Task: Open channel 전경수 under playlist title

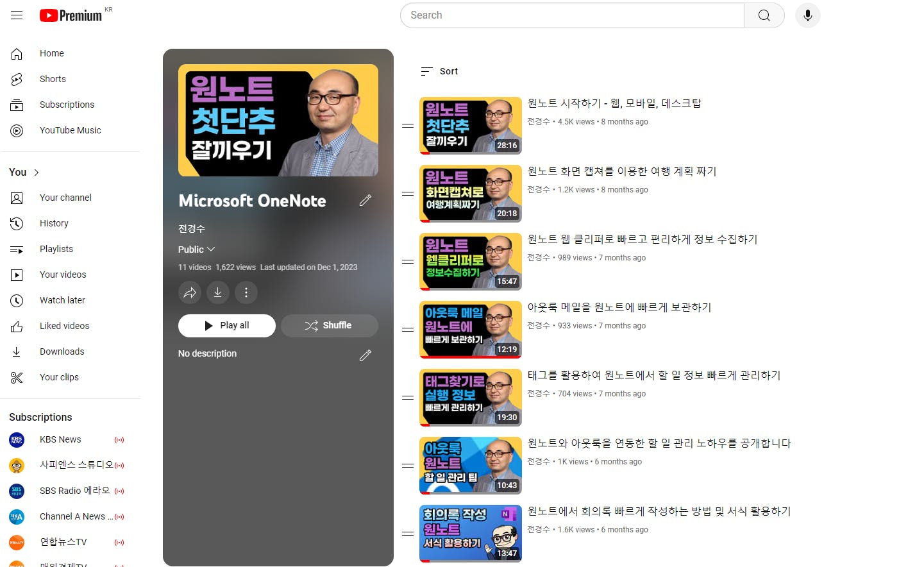Action: click(x=192, y=228)
